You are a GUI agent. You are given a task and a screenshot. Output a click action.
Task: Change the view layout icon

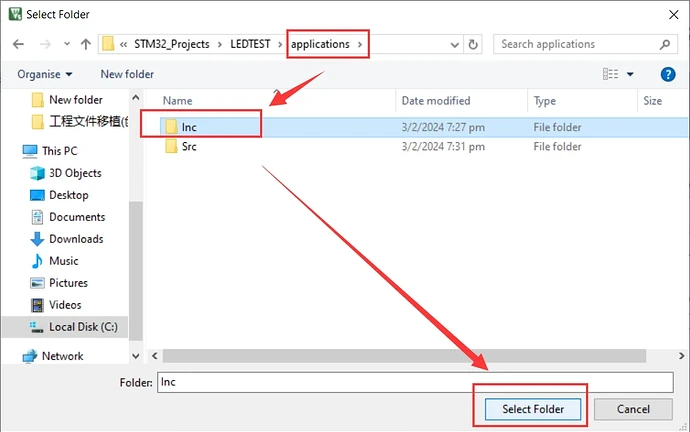(610, 74)
